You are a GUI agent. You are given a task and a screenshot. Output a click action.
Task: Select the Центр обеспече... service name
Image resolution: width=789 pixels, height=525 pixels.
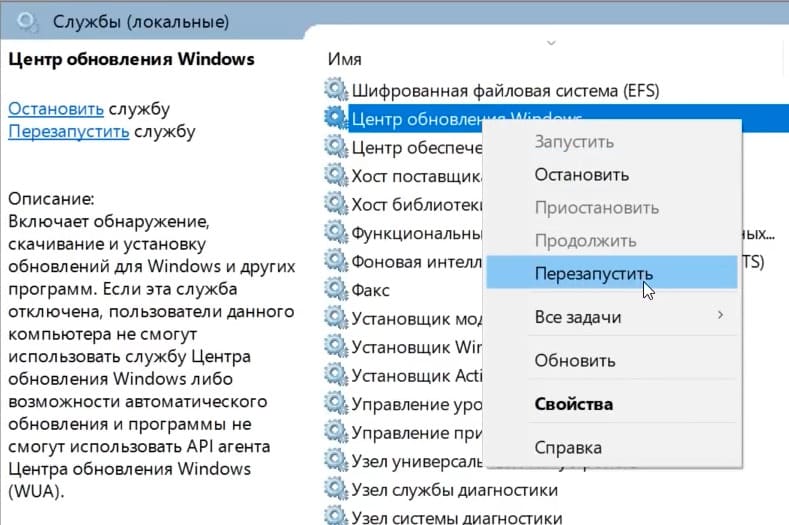tap(417, 147)
